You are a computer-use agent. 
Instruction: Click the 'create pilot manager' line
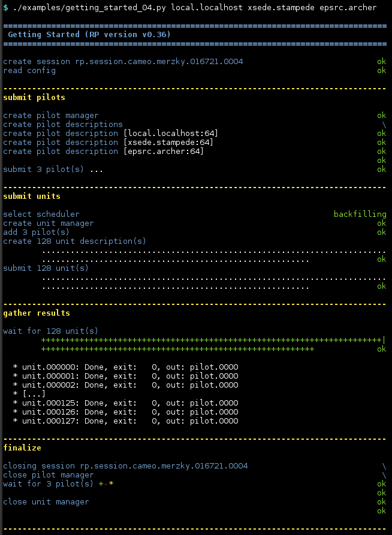[x=51, y=115]
